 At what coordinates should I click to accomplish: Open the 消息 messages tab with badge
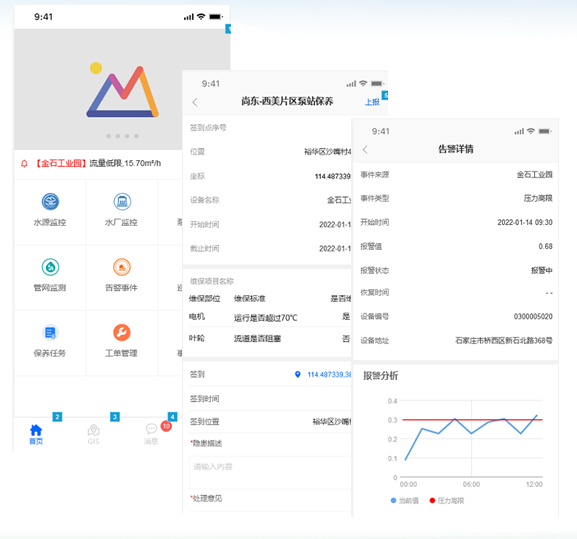coord(152,434)
